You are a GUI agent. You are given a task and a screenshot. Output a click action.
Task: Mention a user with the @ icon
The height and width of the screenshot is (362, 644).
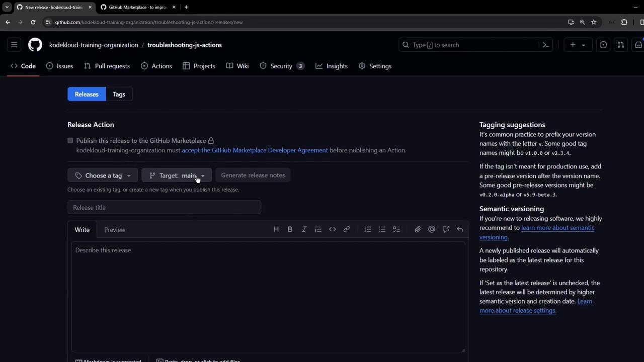point(432,229)
